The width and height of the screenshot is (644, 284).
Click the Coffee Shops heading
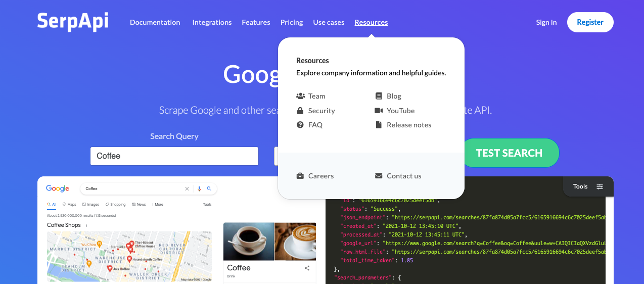tap(64, 225)
